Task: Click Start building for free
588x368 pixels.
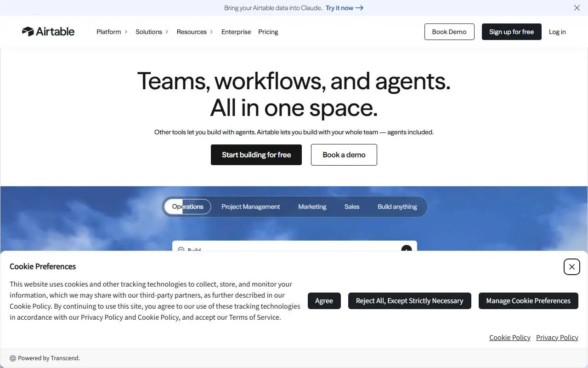Action: tap(256, 155)
